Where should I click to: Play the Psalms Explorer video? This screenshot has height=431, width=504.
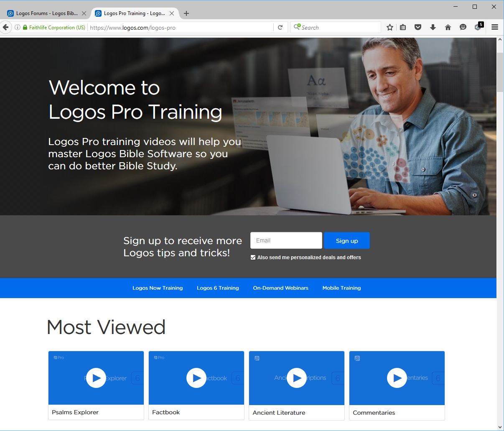tap(96, 378)
